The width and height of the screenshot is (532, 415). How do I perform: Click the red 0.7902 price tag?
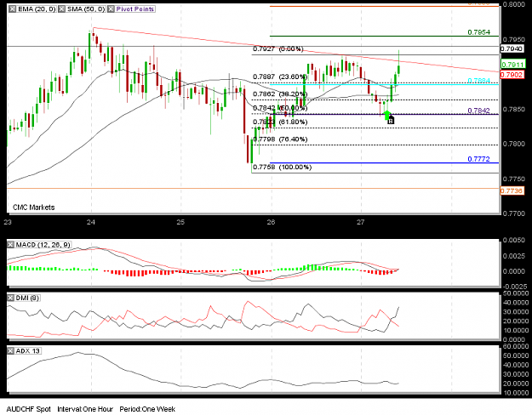pyautogui.click(x=512, y=75)
